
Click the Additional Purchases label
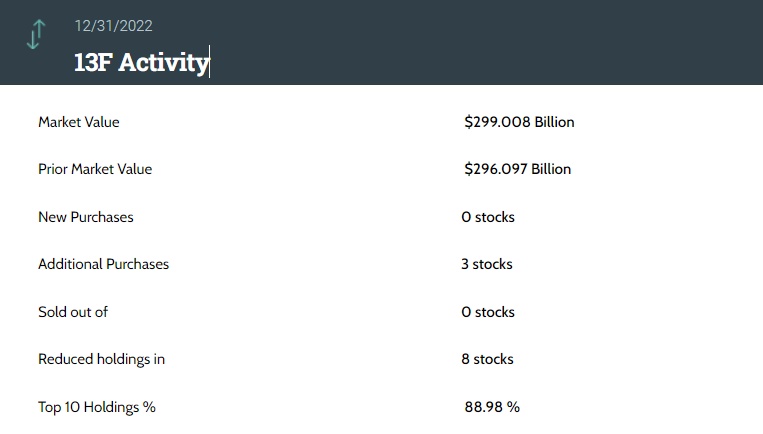click(103, 264)
